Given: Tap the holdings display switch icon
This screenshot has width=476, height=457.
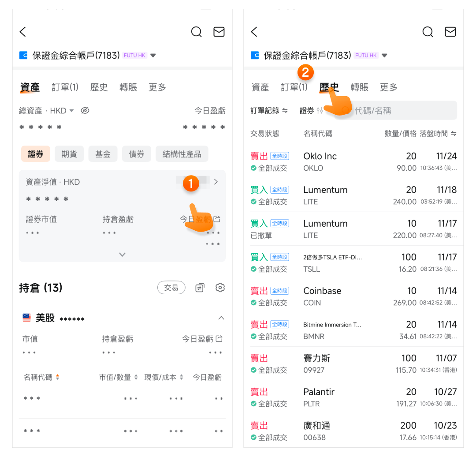Looking at the screenshot, I should point(200,288).
